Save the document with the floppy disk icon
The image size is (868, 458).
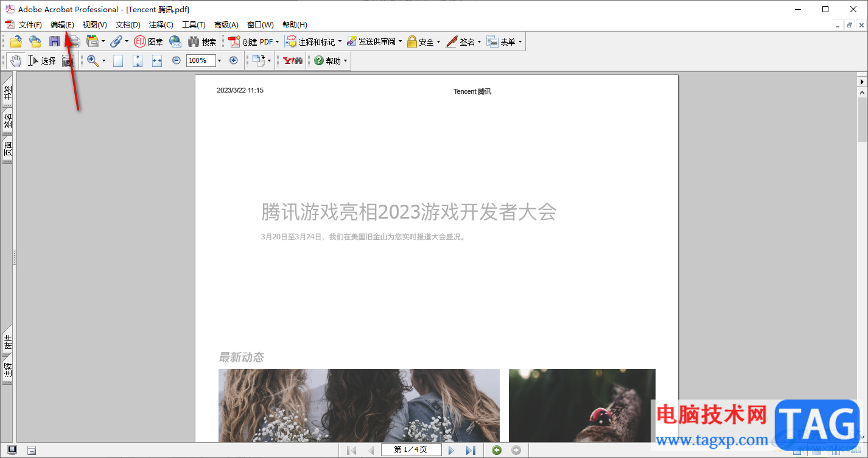pos(55,41)
